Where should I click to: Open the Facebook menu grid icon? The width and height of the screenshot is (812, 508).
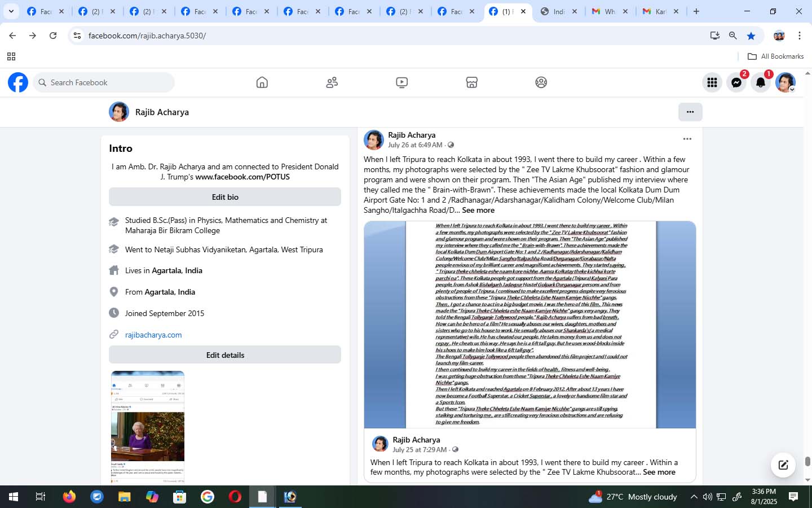pyautogui.click(x=712, y=82)
